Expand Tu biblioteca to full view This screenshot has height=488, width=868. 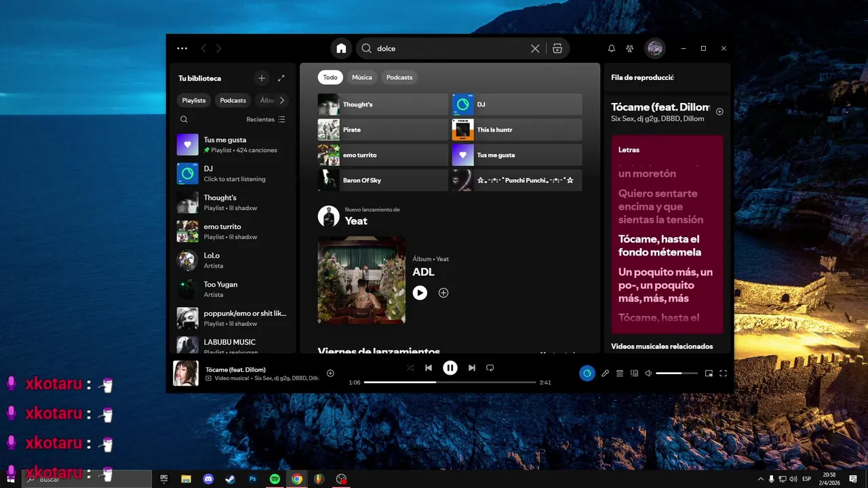tap(281, 78)
